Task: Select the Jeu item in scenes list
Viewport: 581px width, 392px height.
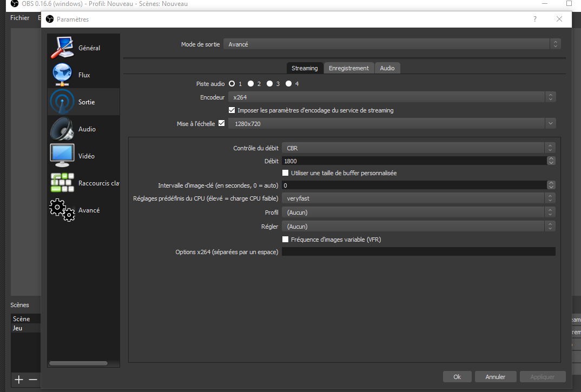Action: [25, 328]
